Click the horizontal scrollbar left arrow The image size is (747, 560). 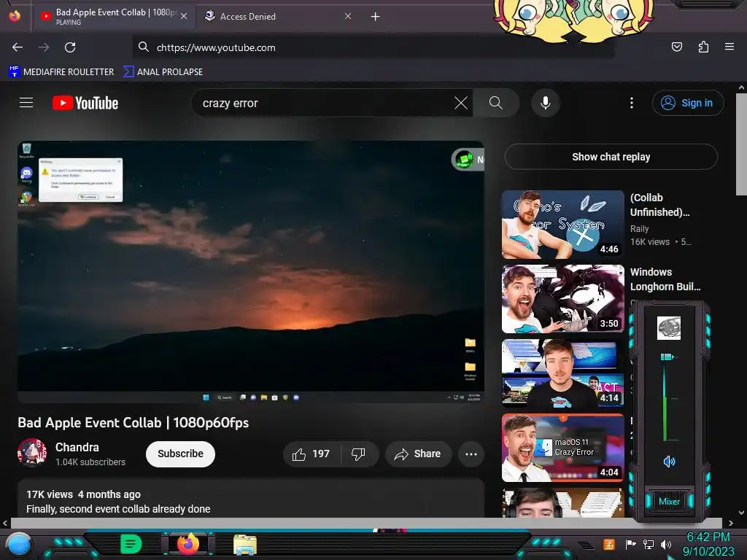pyautogui.click(x=5, y=523)
